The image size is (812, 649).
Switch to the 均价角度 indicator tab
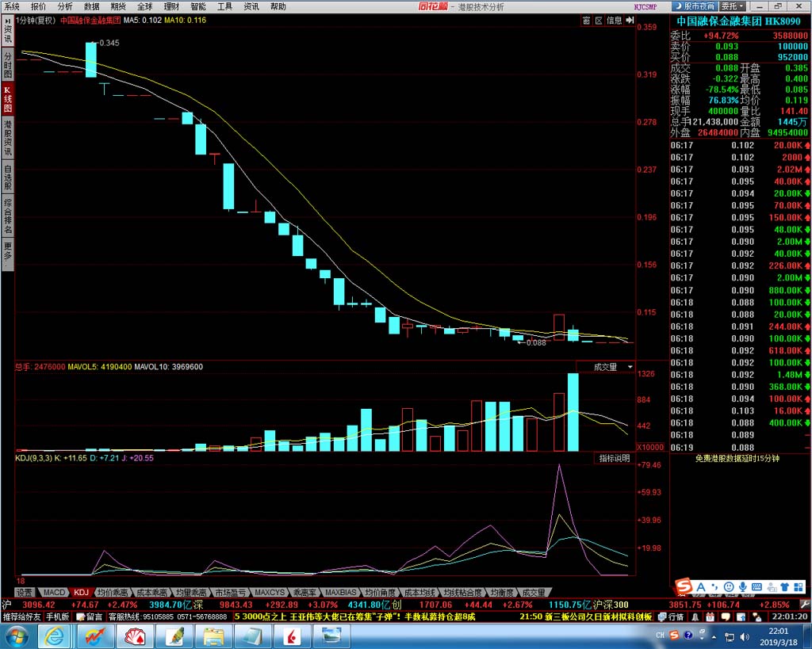pyautogui.click(x=380, y=592)
